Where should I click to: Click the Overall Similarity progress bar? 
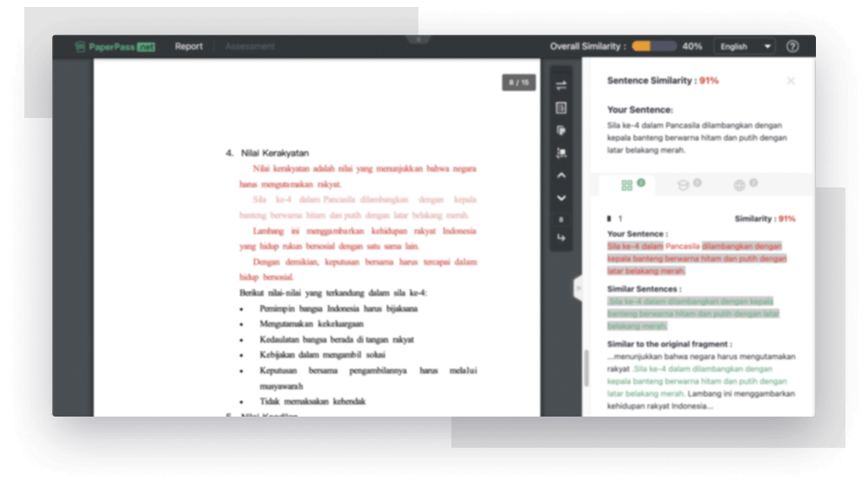654,47
